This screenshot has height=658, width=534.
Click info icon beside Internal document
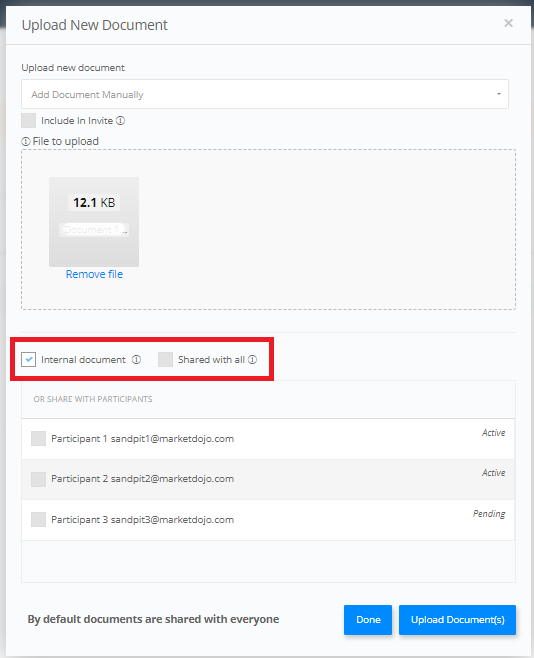[x=136, y=360]
